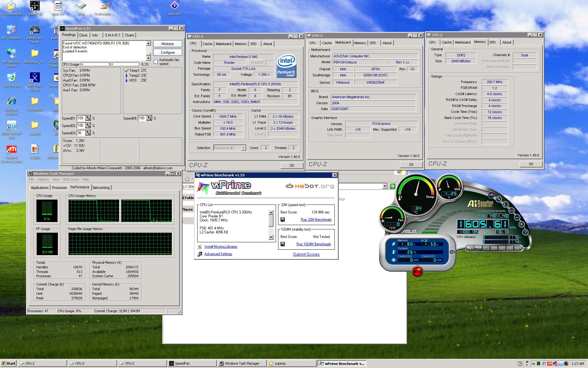Switch to superpi in the taskbar

tap(291, 363)
